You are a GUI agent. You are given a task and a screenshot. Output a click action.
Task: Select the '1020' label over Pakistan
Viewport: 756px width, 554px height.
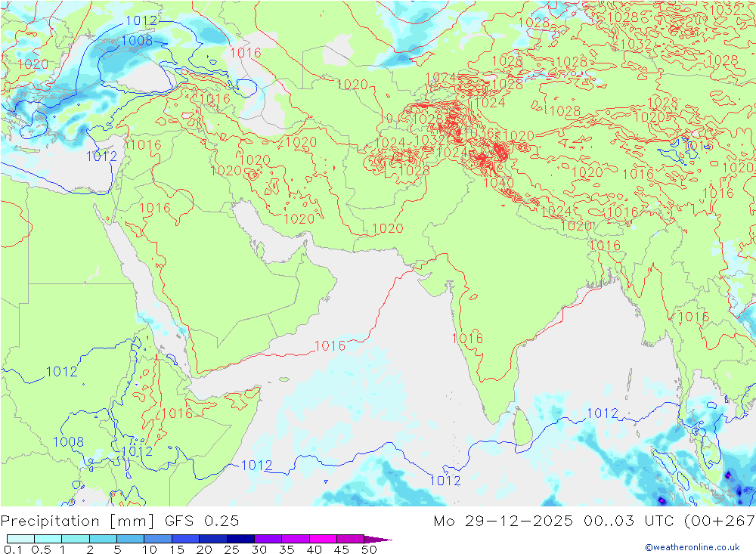tap(388, 228)
